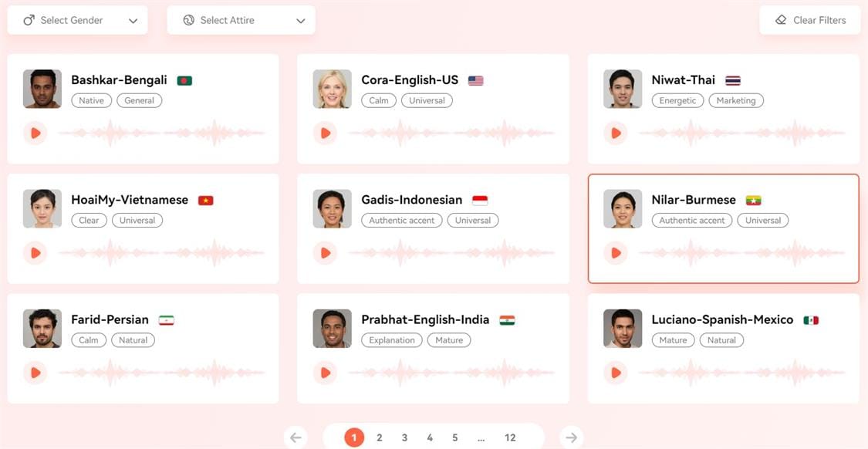Click Myanmar flag next to Nilar-Burmese
868x449 pixels.
coord(753,201)
